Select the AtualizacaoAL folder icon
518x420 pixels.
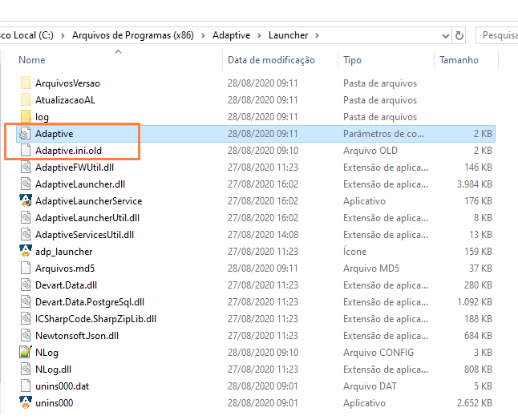point(26,99)
